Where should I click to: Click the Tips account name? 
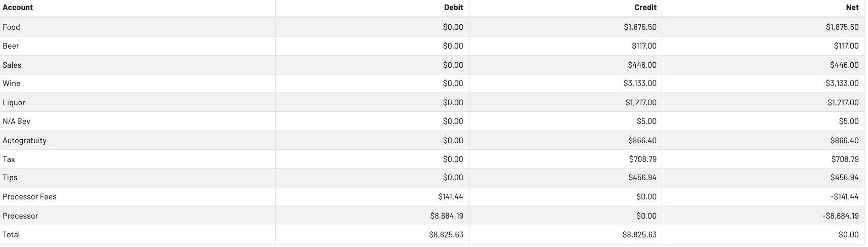(x=10, y=178)
